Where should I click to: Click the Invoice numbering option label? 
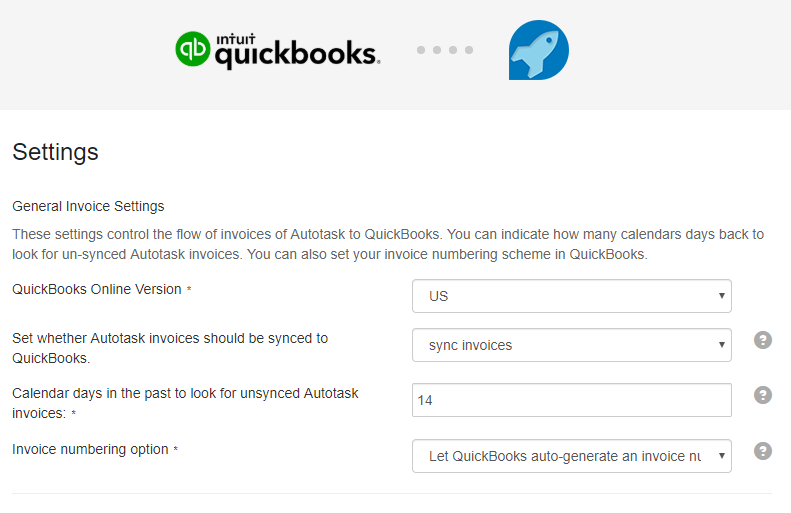coord(90,449)
